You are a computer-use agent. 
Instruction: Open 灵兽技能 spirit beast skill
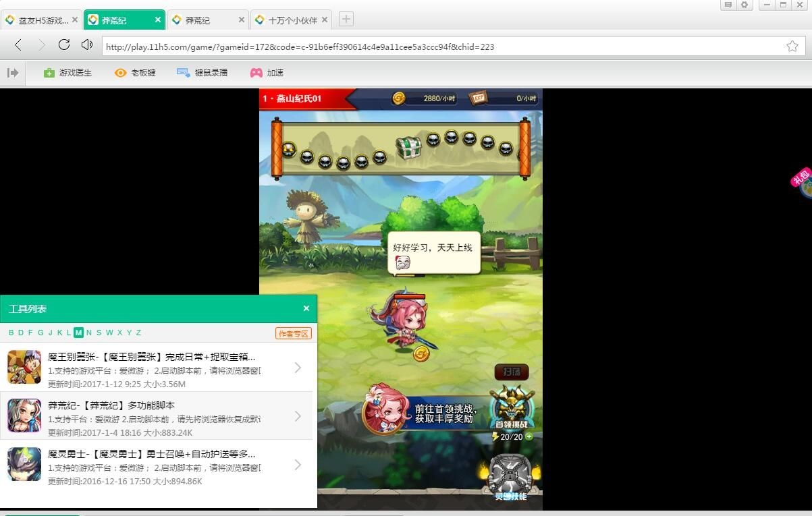510,478
